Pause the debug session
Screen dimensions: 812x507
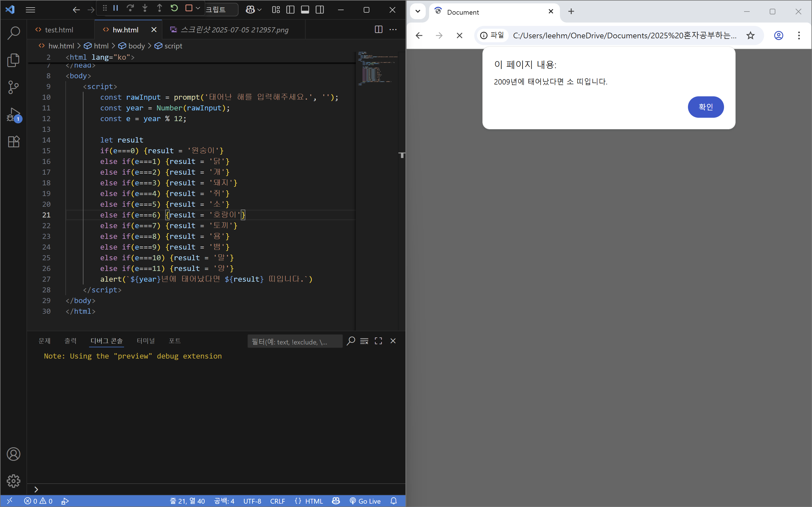[116, 8]
